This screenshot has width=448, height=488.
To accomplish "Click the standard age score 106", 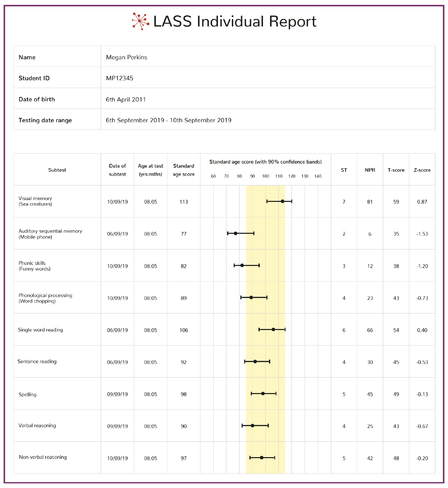I will point(184,330).
